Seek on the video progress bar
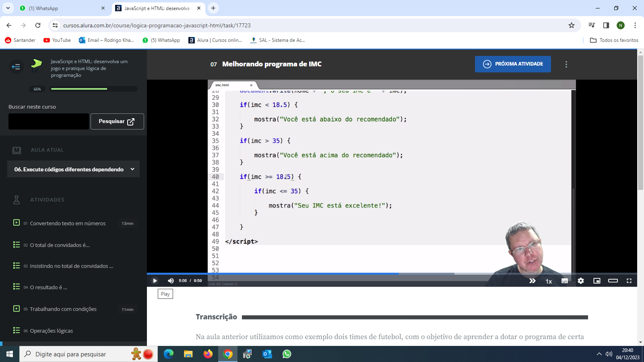 pos(392,274)
